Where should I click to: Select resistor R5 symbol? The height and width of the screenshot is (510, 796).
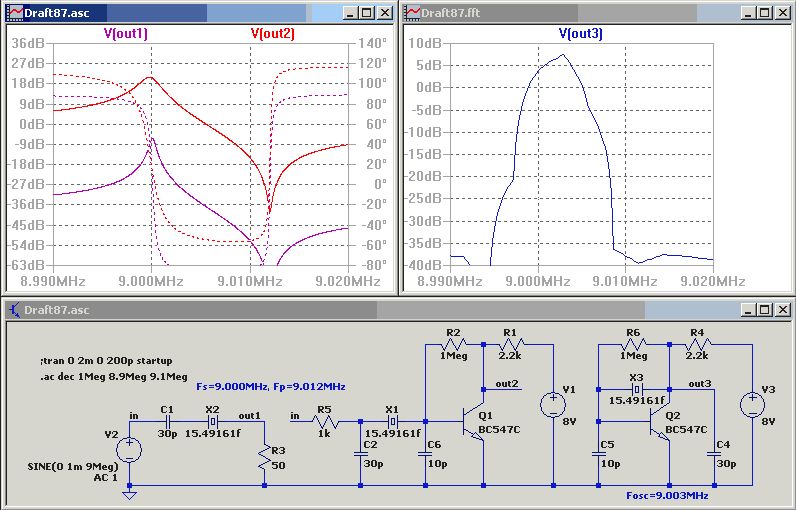pos(325,422)
